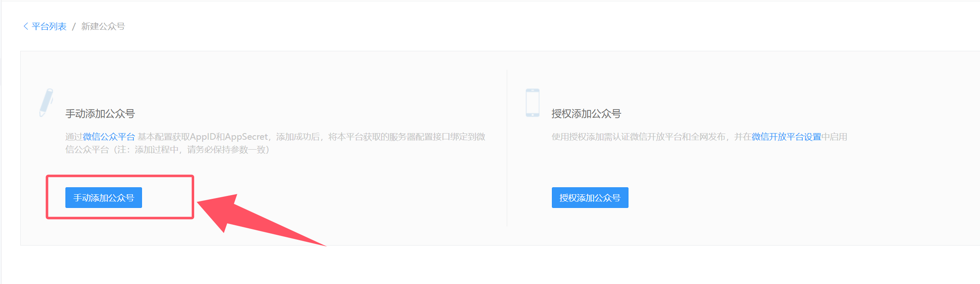The image size is (980, 284).
Task: Click the blue 授权添加公众号 button
Action: coord(590,198)
